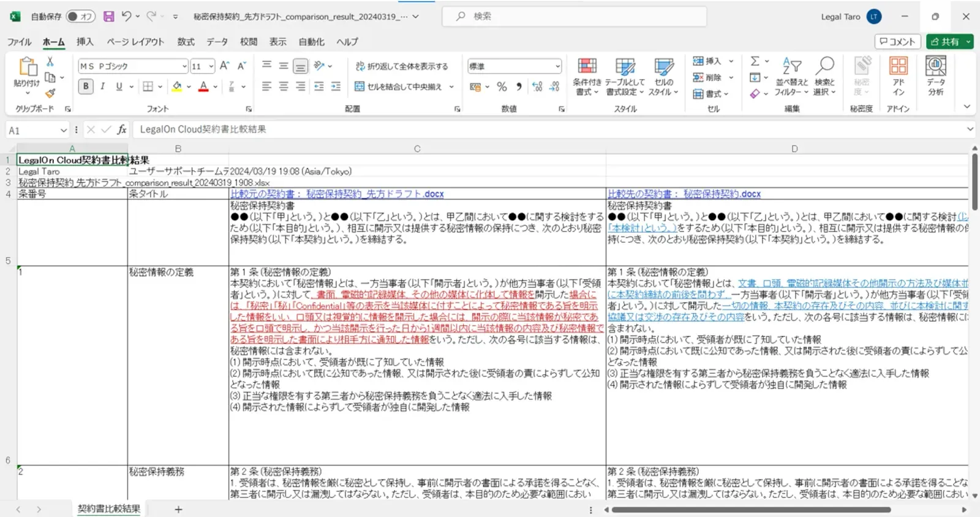Toggle align right

tap(300, 86)
